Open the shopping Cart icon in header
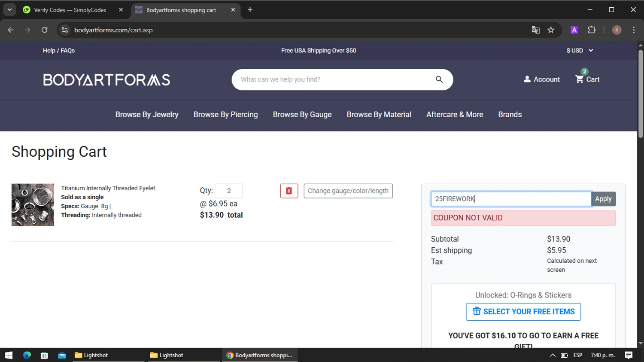 587,79
